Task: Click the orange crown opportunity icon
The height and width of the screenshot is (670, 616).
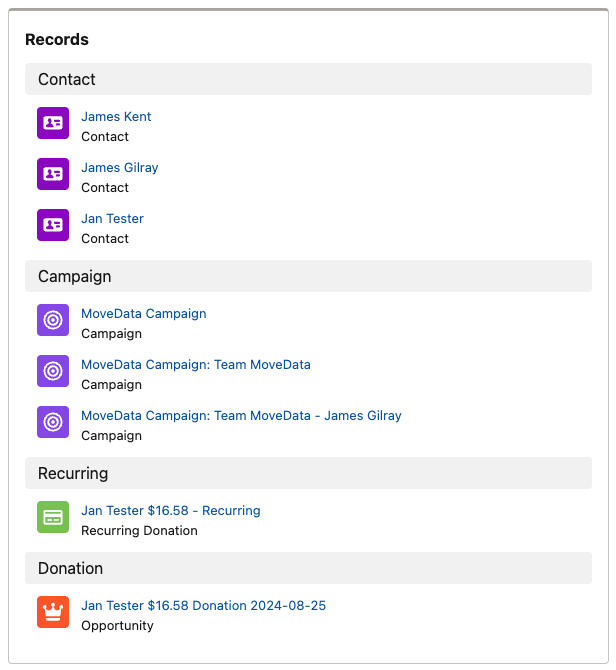Action: 53,612
